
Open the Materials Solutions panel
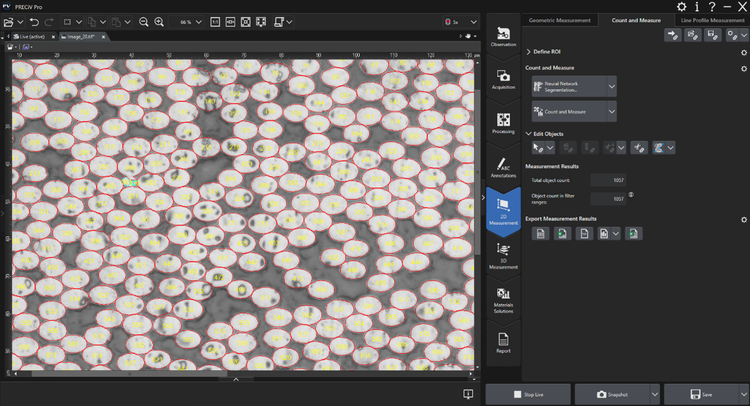pos(503,297)
